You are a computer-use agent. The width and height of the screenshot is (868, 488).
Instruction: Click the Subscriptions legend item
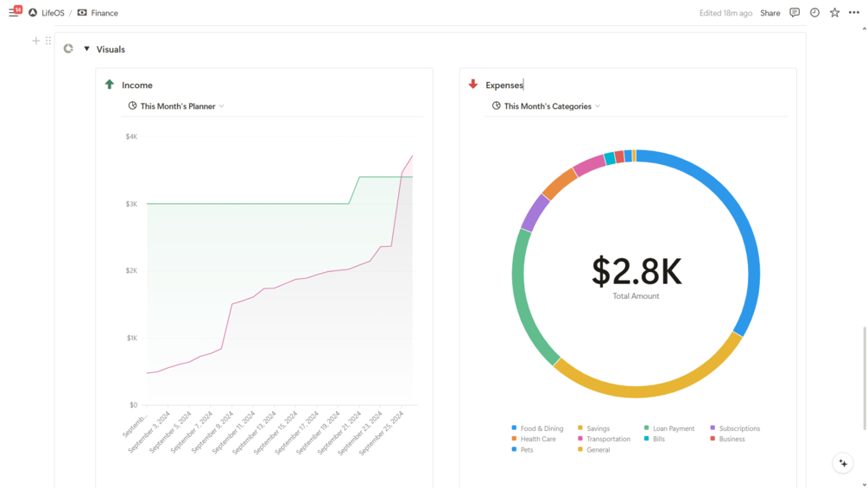point(735,428)
